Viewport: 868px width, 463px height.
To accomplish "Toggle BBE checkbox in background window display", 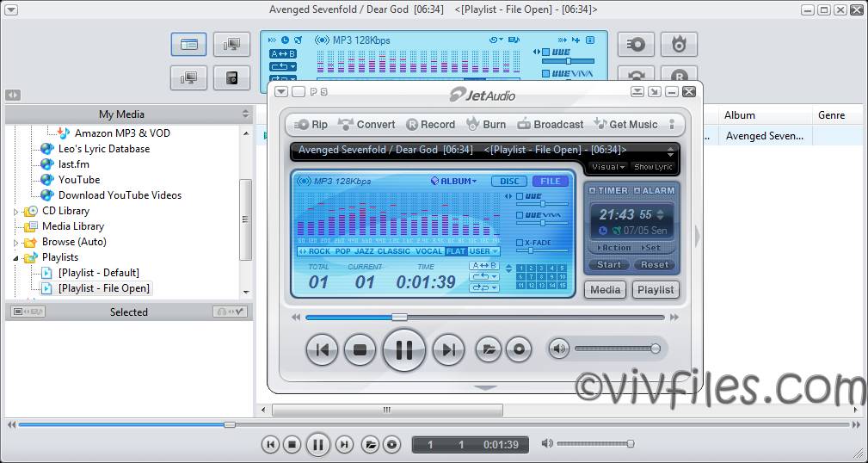I will (545, 52).
